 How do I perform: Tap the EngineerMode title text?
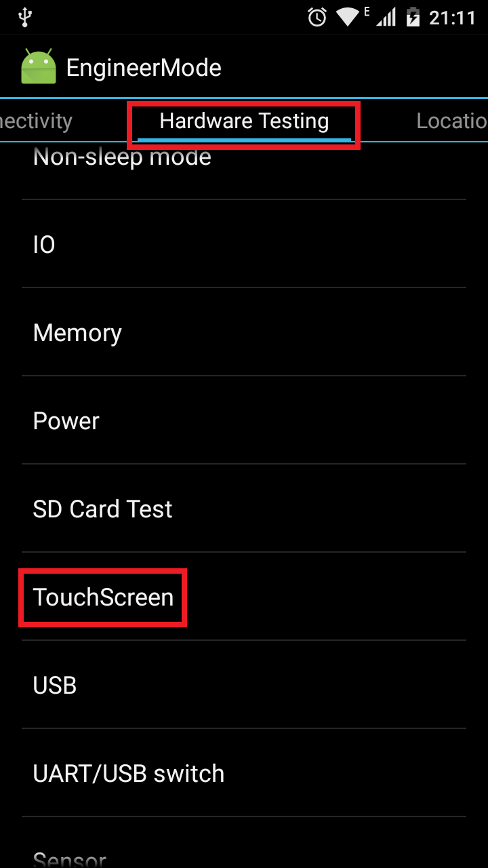(144, 68)
